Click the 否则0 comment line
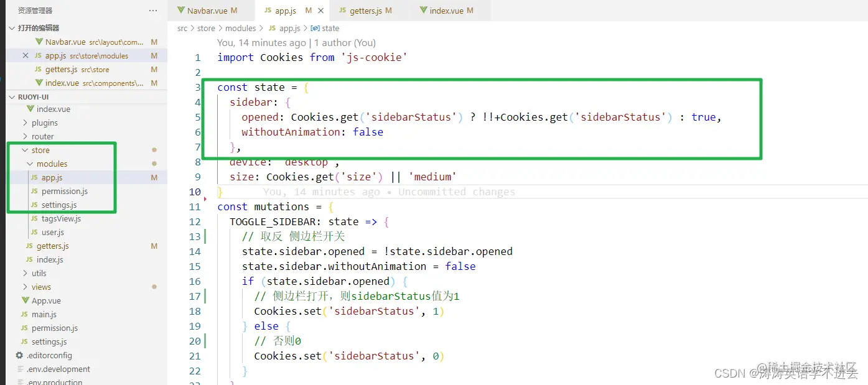The image size is (868, 385). [278, 341]
